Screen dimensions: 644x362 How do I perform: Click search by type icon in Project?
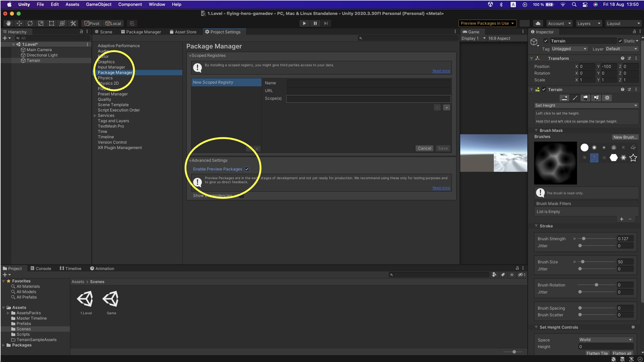point(494,275)
